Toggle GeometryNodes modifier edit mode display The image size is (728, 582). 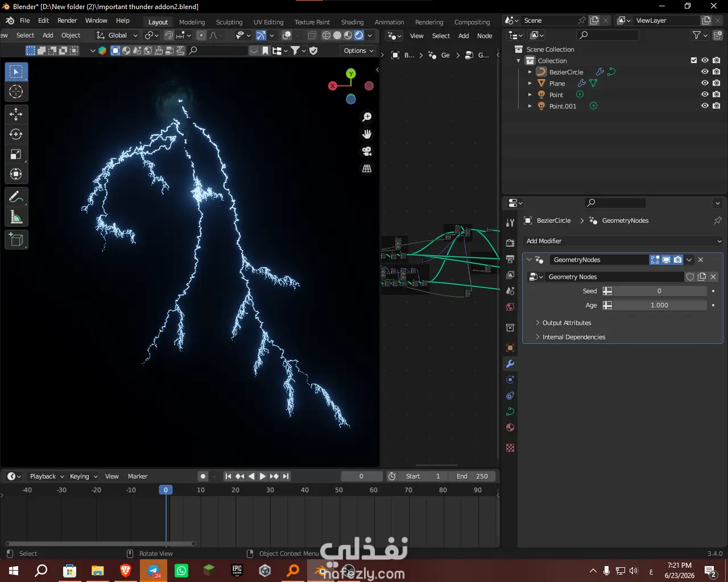pyautogui.click(x=655, y=260)
